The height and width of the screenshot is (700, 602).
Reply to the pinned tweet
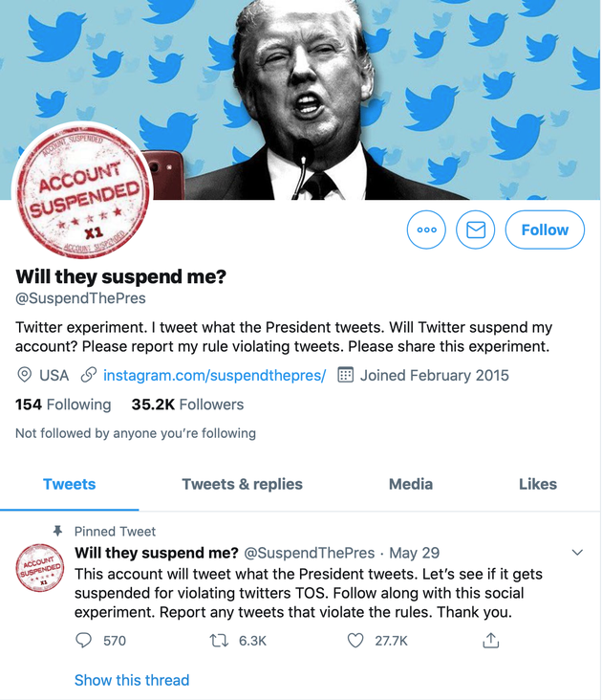coord(84,641)
